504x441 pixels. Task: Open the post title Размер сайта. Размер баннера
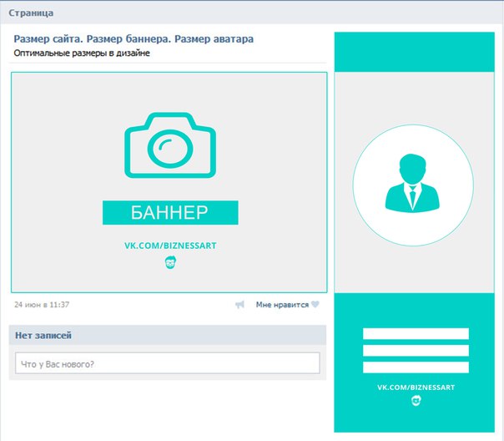tap(134, 39)
